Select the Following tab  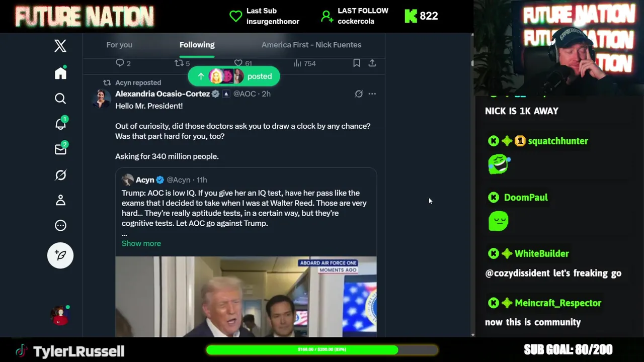tap(197, 45)
